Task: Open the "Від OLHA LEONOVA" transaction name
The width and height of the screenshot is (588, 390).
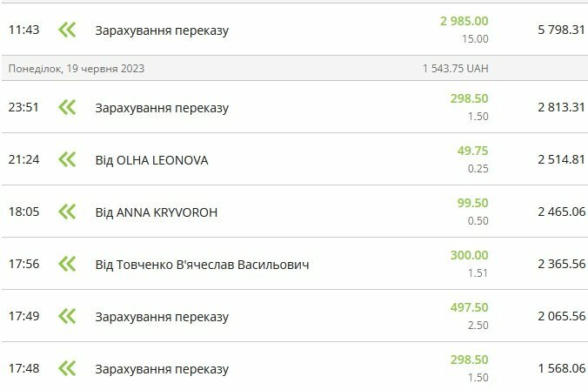Action: point(151,160)
